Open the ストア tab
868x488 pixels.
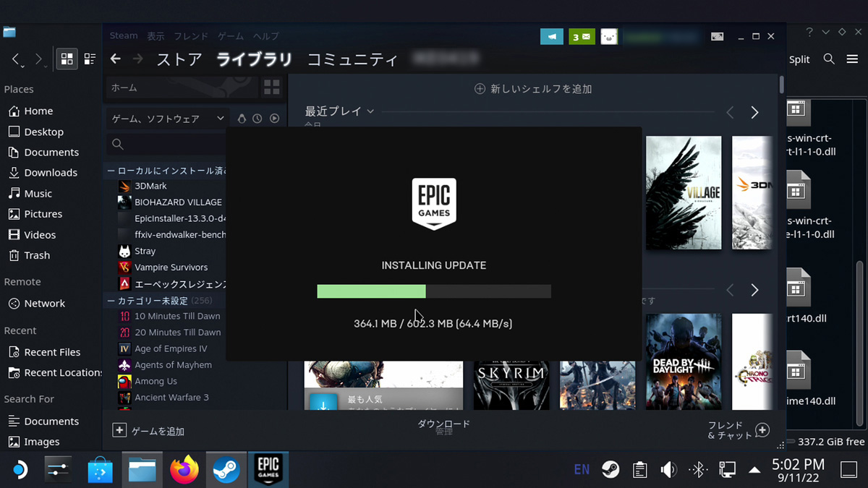tap(179, 59)
